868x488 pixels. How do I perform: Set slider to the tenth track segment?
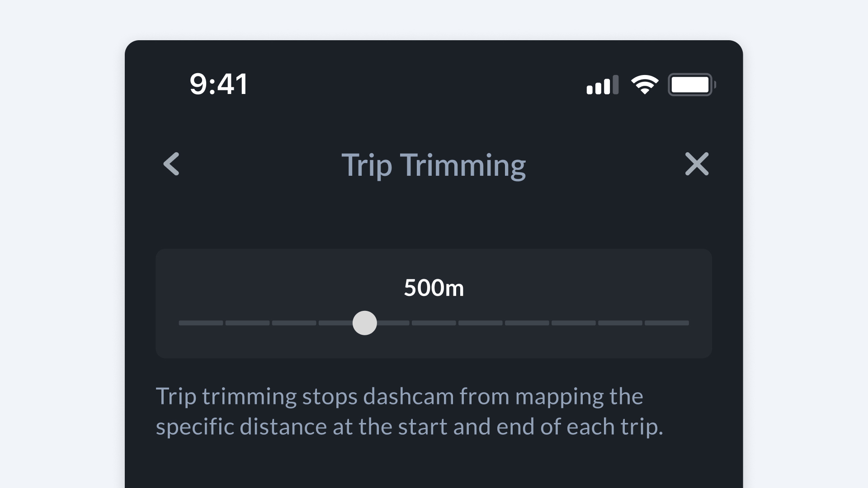tap(620, 323)
